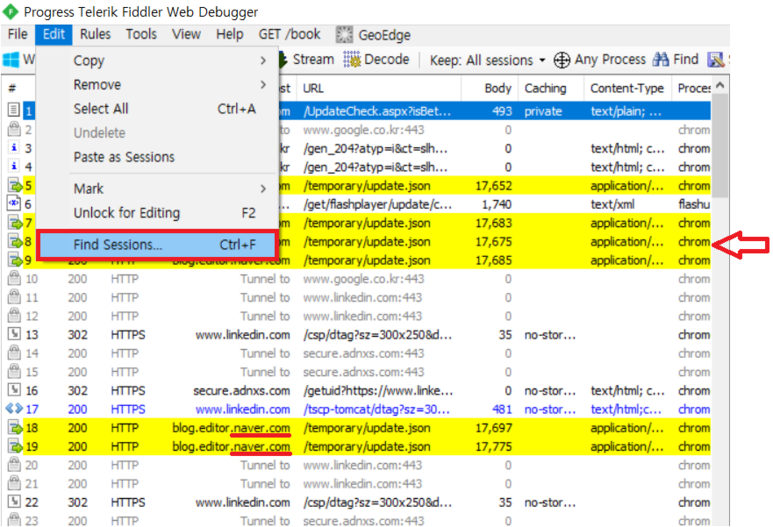Click /UpdateCheck.aspx?isBet... URL cell
Screen dimensions: 773x527
click(x=377, y=111)
